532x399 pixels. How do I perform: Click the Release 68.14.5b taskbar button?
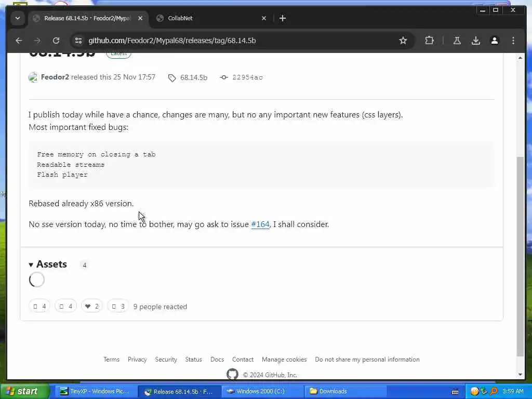click(180, 392)
